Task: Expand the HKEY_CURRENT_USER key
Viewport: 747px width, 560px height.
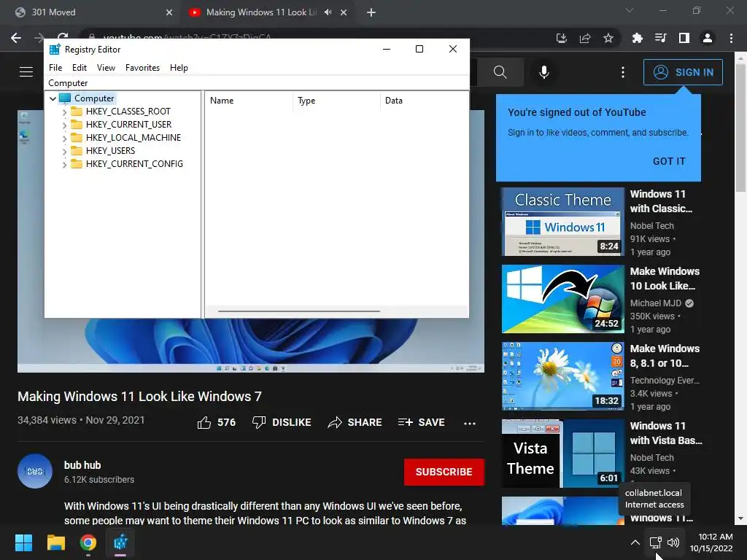Action: click(64, 125)
